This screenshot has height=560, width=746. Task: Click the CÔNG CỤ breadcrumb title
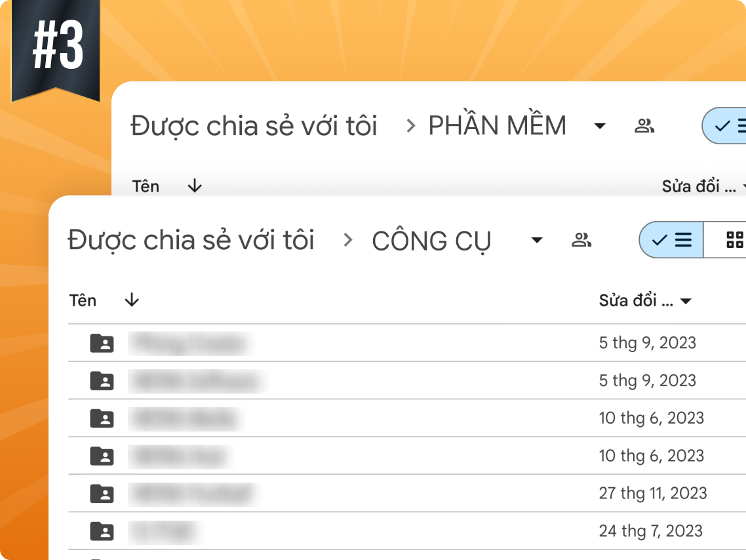(431, 241)
